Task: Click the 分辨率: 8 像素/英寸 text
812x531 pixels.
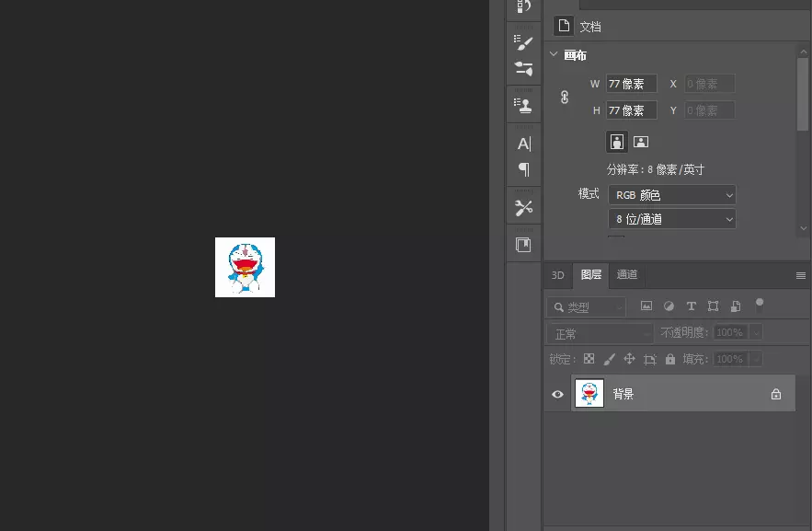Action: pyautogui.click(x=655, y=169)
